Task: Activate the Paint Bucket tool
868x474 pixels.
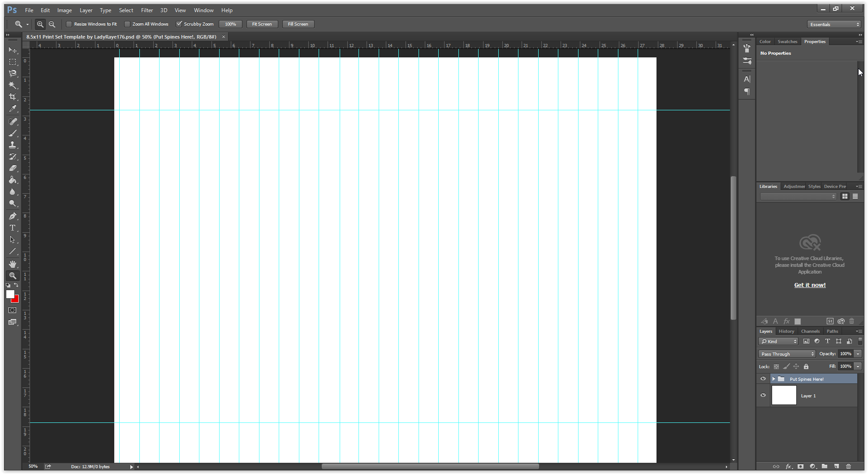Action: click(13, 180)
